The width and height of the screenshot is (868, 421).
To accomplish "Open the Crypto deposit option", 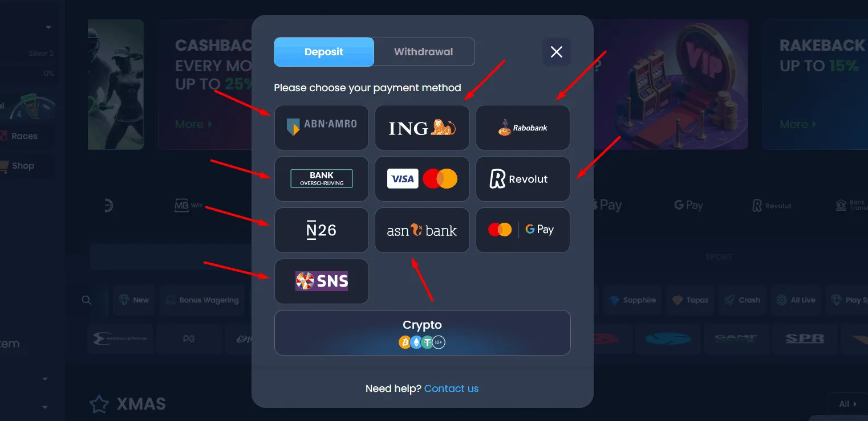I will (x=422, y=333).
